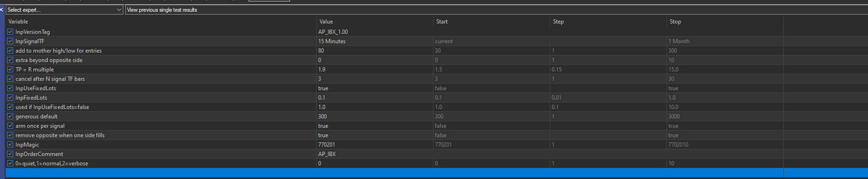Select the TP value 1.9
This screenshot has height=179, width=868.
pyautogui.click(x=375, y=70)
